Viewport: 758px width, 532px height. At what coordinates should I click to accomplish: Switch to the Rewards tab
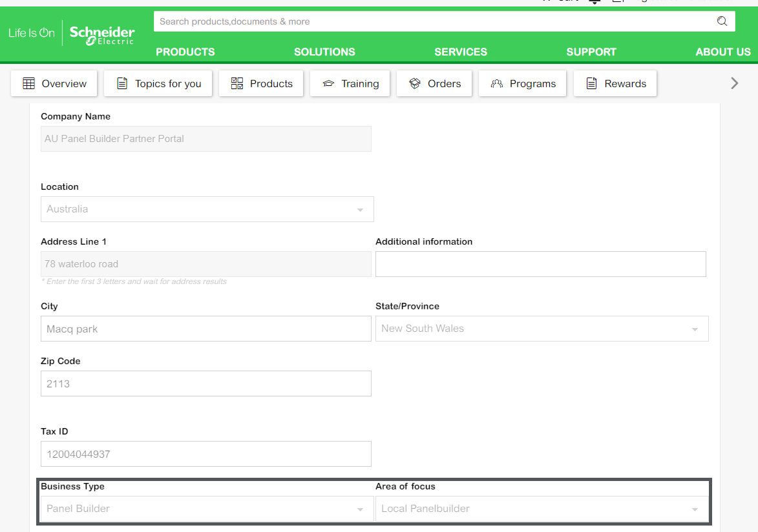[615, 83]
